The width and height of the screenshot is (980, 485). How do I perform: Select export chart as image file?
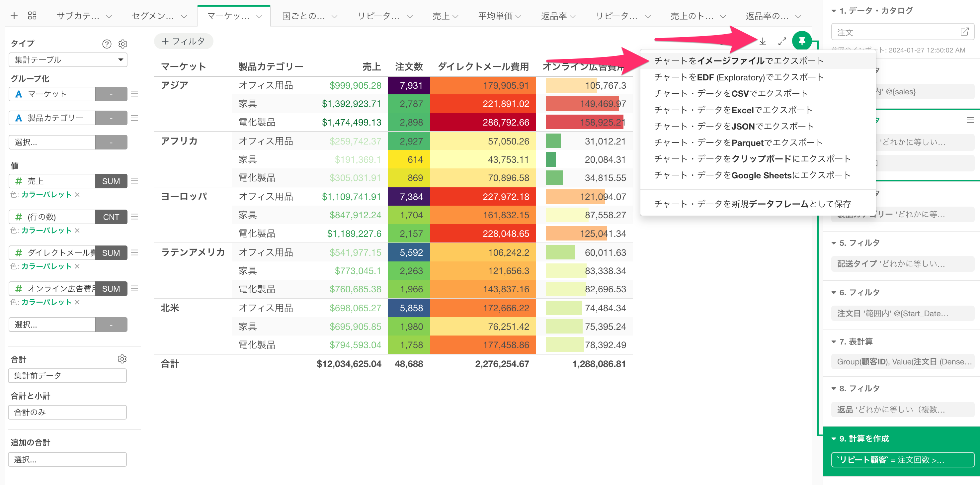[x=738, y=61]
